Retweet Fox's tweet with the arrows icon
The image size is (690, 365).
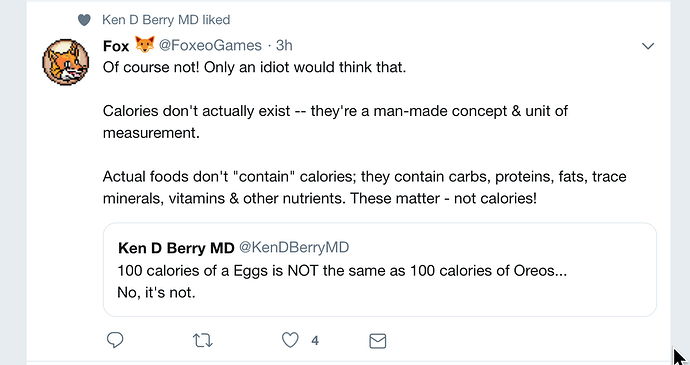click(203, 340)
